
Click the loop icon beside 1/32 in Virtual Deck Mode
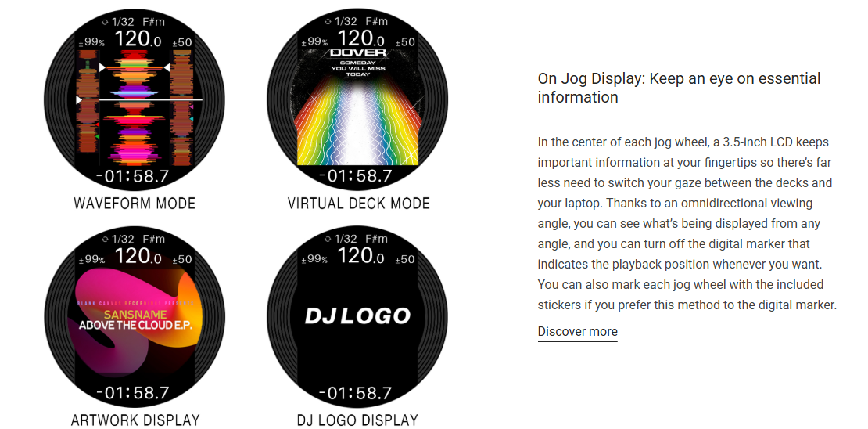328,22
